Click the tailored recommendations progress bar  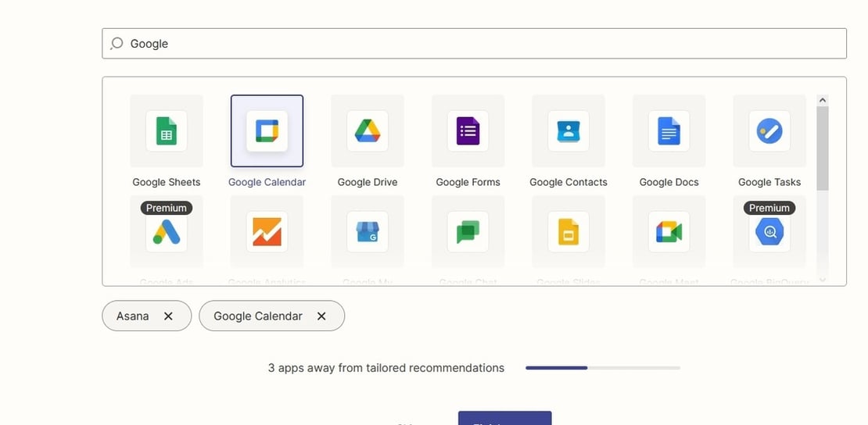602,368
